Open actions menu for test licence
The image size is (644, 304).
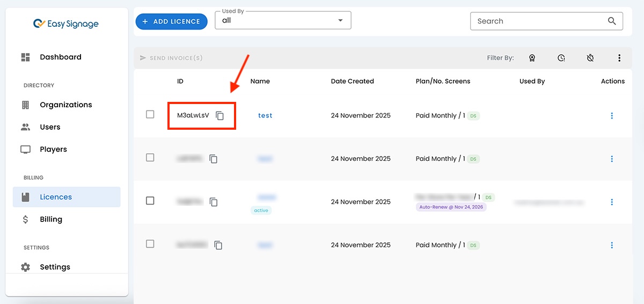(612, 116)
